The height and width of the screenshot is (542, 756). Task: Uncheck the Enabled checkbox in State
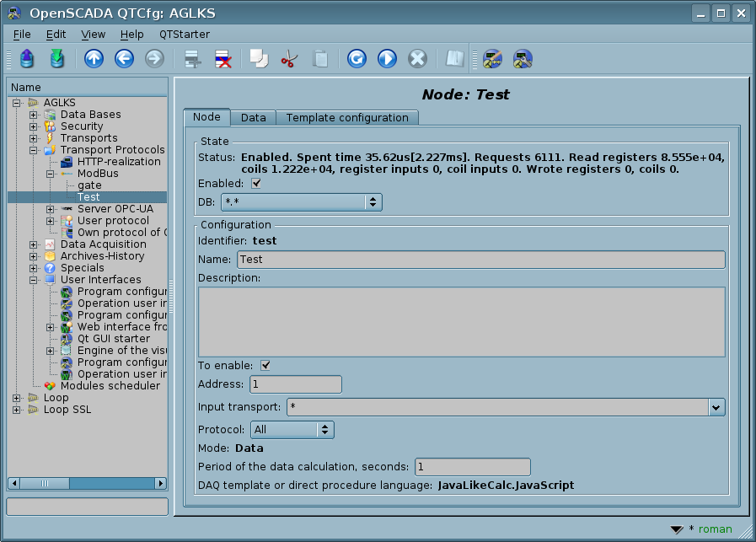[x=256, y=183]
